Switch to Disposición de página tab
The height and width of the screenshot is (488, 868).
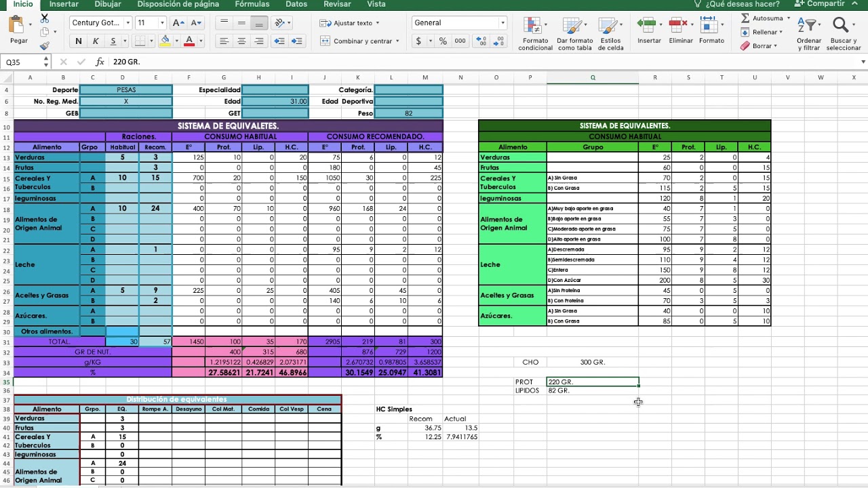coord(178,4)
